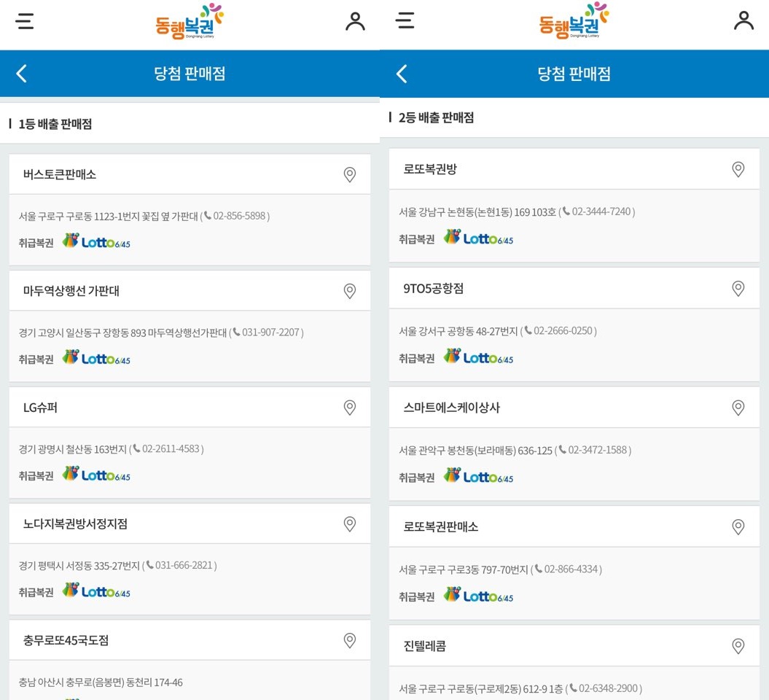
Task: Tap address 서울 구로구 구로동(구로제2동) 612-9 1층
Action: (x=480, y=689)
